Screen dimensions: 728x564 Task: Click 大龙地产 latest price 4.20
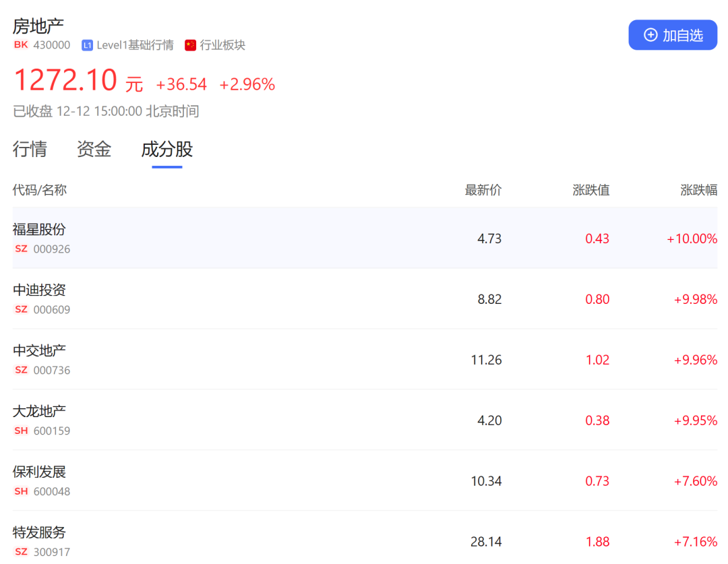489,420
